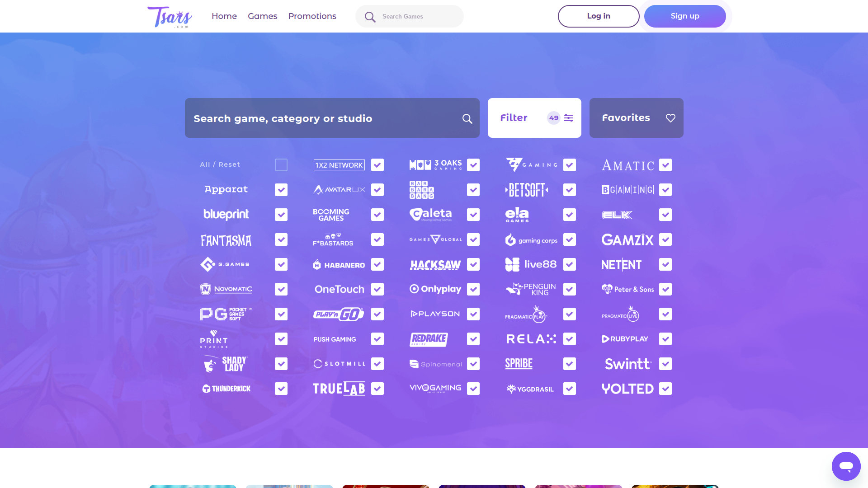This screenshot has height=488, width=868.
Task: Open the Games menu item
Action: [262, 16]
